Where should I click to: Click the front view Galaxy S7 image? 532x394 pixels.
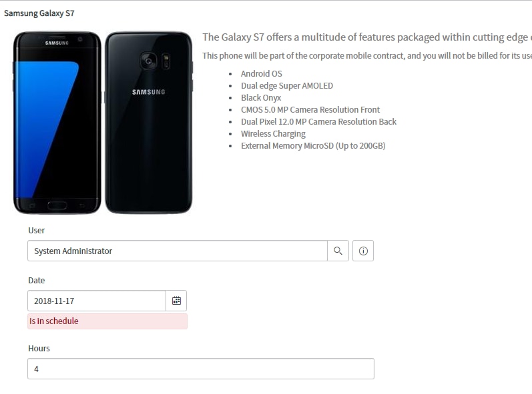pos(57,123)
